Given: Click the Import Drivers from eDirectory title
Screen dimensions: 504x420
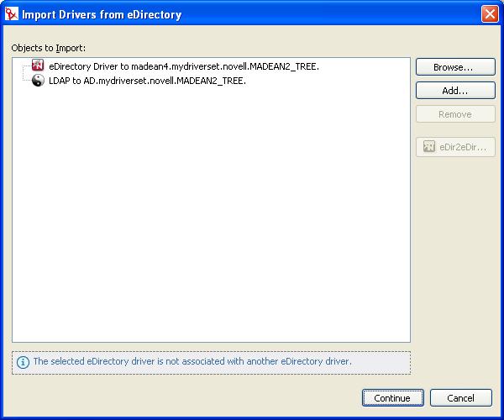Looking at the screenshot, I should tap(102, 15).
